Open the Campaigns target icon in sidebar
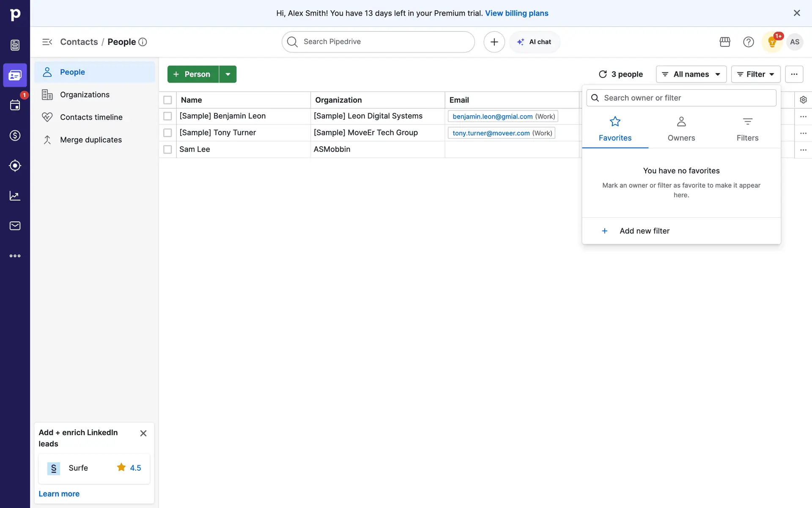Screen dimensions: 812x508 coord(15,166)
